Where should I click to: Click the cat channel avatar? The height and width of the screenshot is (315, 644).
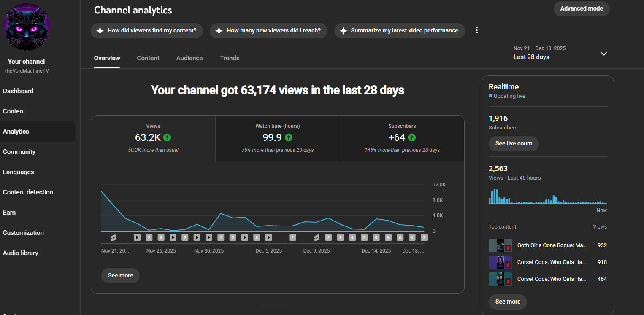[26, 27]
